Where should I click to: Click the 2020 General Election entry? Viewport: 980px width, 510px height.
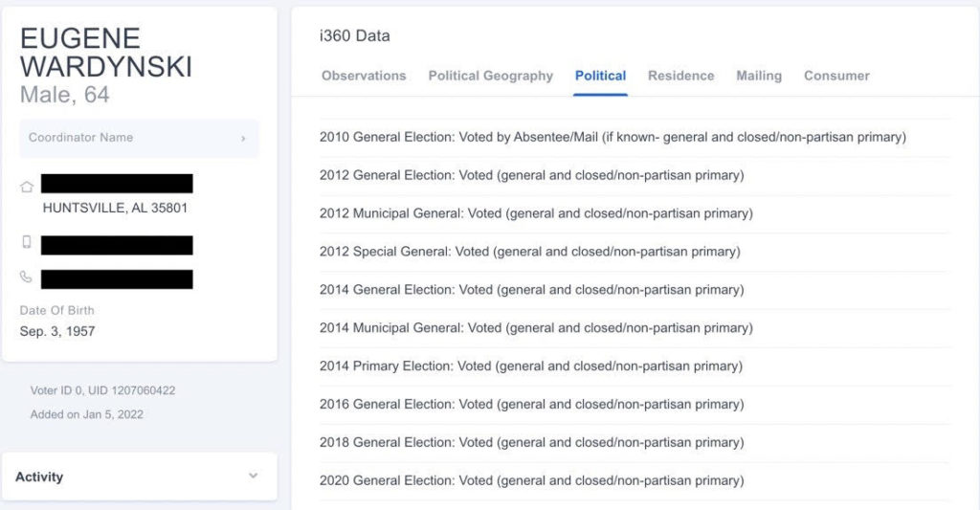(x=531, y=480)
